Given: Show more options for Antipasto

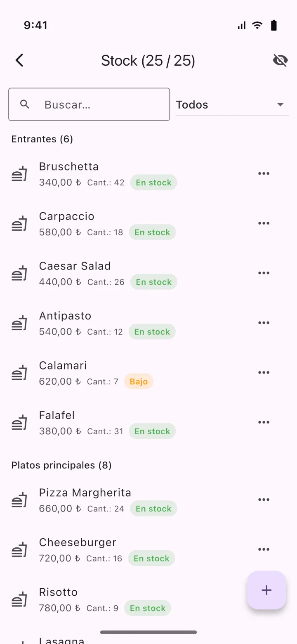Looking at the screenshot, I should 264,323.
